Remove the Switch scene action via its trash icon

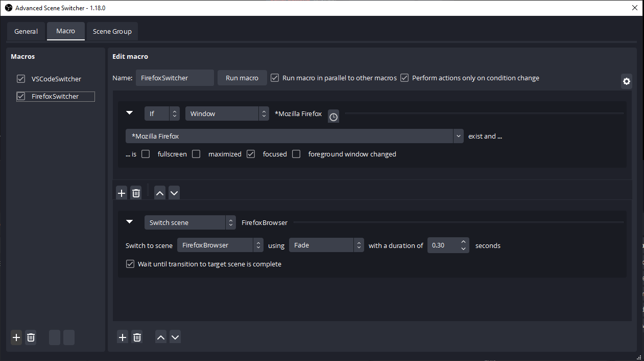137,337
